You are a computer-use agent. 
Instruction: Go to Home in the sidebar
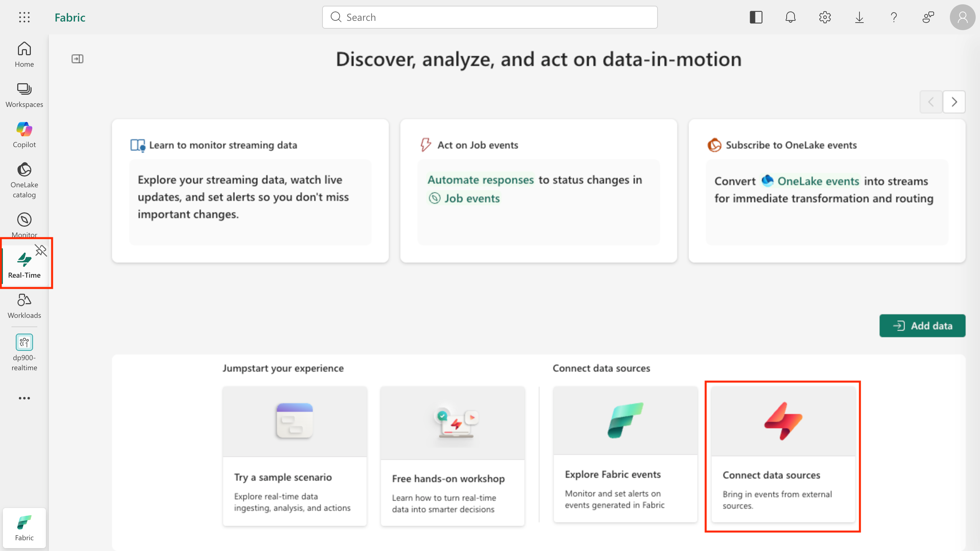[x=24, y=55]
